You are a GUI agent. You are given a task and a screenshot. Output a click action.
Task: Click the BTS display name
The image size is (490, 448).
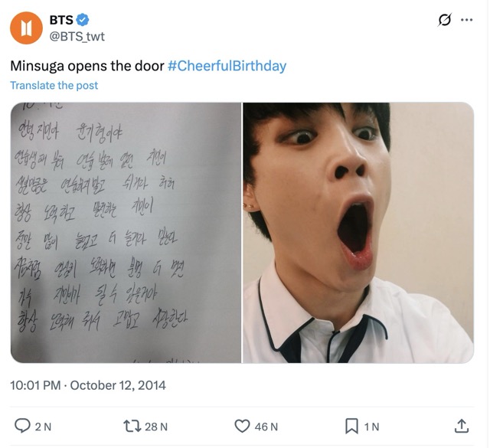point(61,21)
